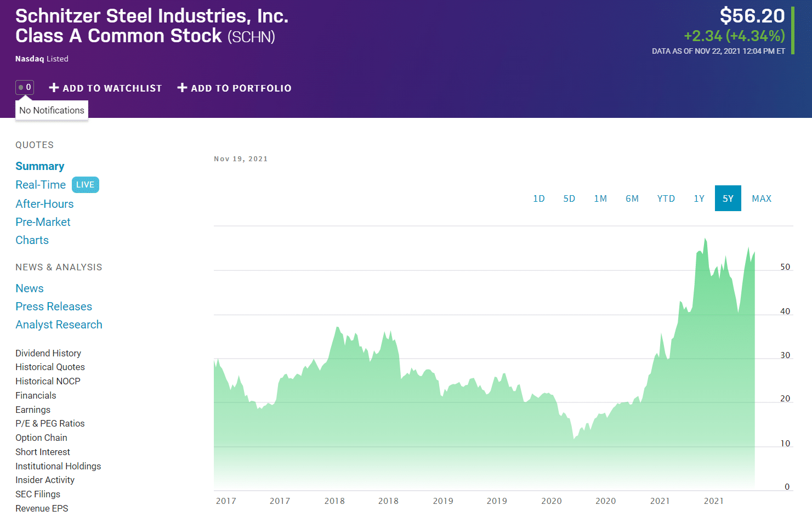Viewport: 812px width, 522px height.
Task: Click the Nasdaq Listed label
Action: pos(42,59)
